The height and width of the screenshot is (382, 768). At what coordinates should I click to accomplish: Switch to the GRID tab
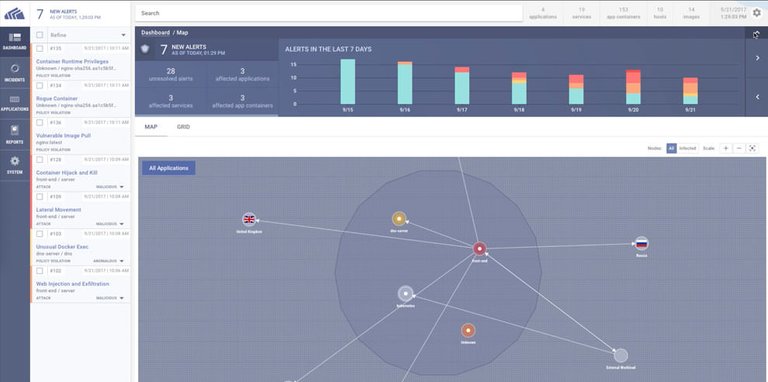(x=183, y=127)
